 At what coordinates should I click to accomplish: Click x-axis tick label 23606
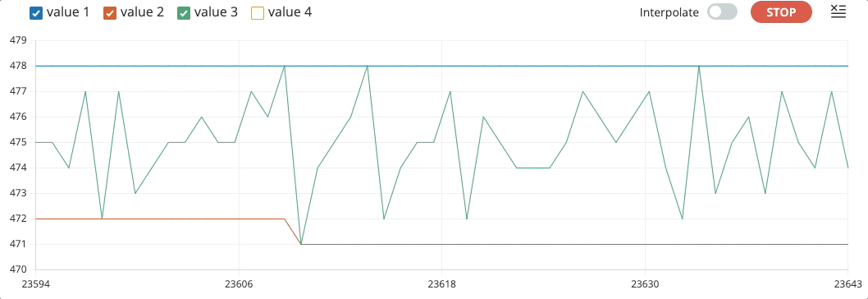pyautogui.click(x=239, y=284)
